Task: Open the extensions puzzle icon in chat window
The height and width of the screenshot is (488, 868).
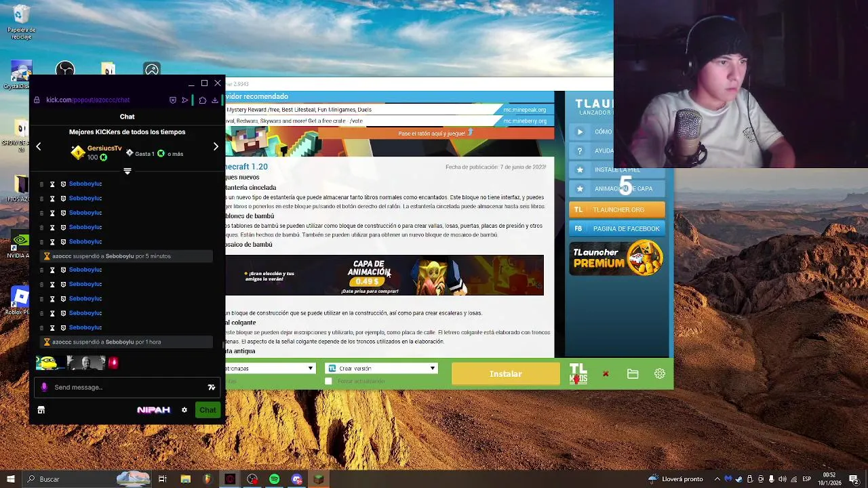Action: (x=202, y=100)
